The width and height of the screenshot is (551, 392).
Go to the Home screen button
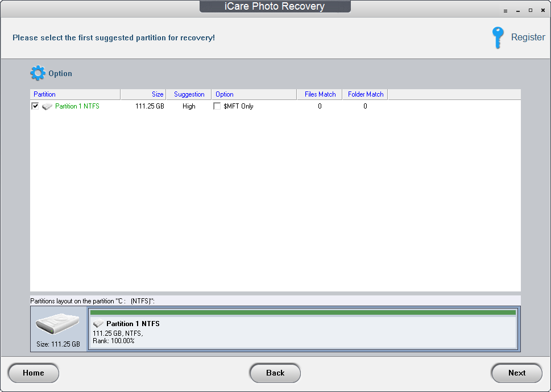click(34, 373)
